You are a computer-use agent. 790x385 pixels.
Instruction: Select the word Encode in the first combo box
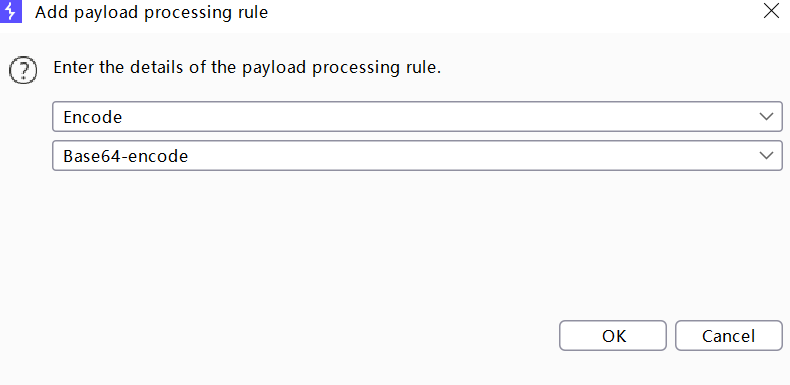pyautogui.click(x=93, y=117)
